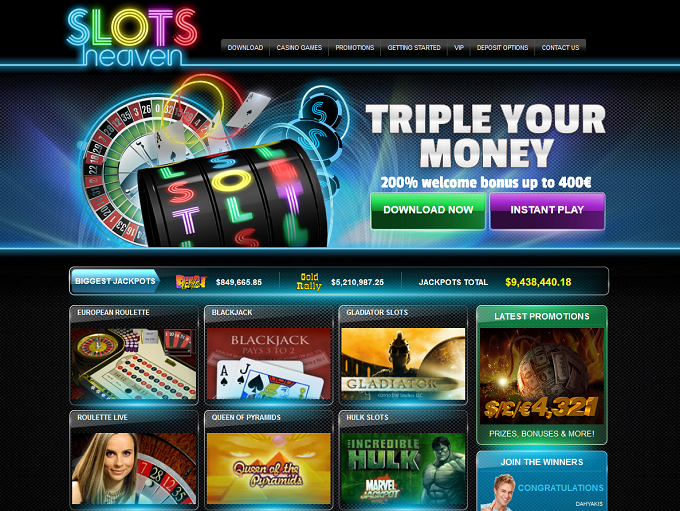Click the green Download Now button
680x511 pixels.
428,211
